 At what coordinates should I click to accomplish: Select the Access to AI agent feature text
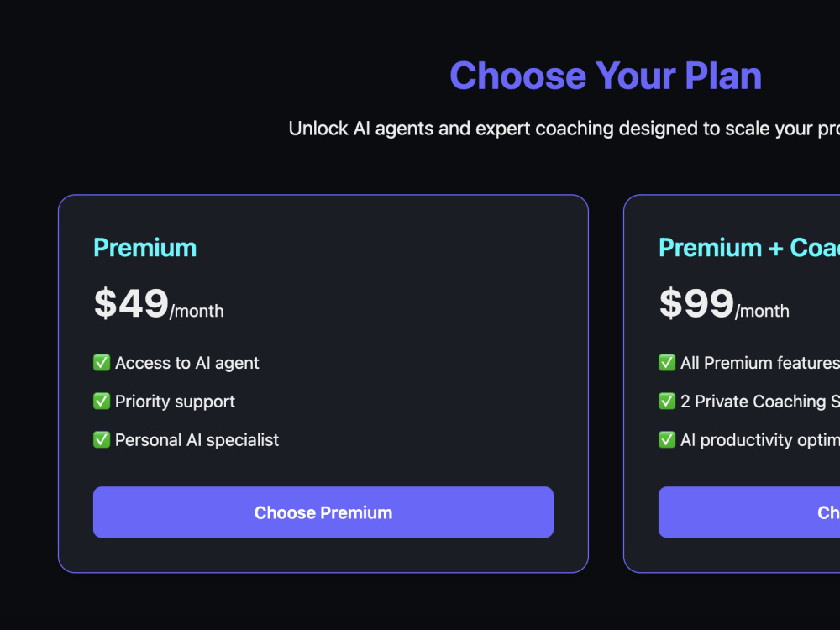[x=187, y=363]
